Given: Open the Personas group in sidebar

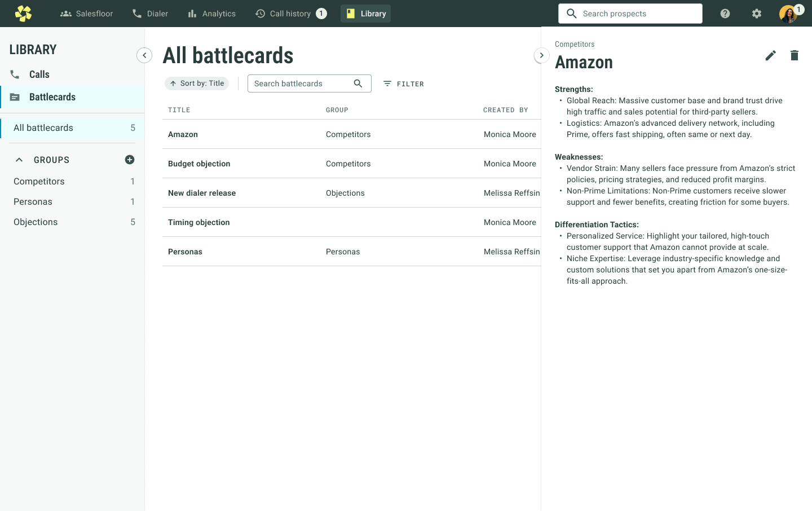Looking at the screenshot, I should pyautogui.click(x=72, y=202).
